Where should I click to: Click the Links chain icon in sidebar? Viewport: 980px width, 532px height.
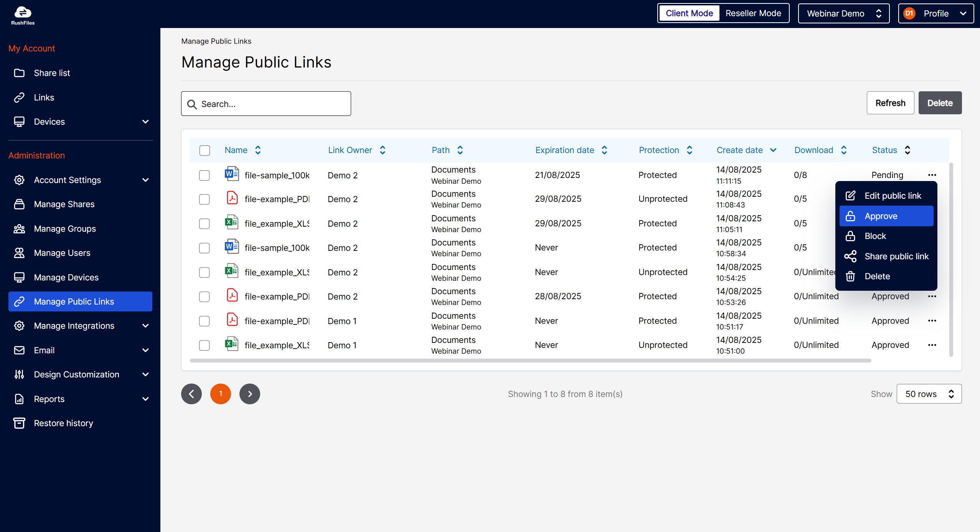pyautogui.click(x=19, y=97)
